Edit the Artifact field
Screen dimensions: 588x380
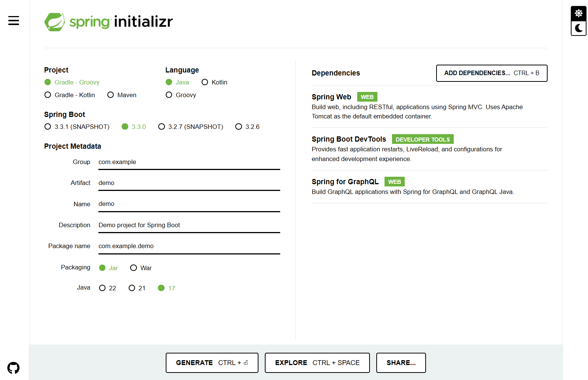click(x=189, y=183)
